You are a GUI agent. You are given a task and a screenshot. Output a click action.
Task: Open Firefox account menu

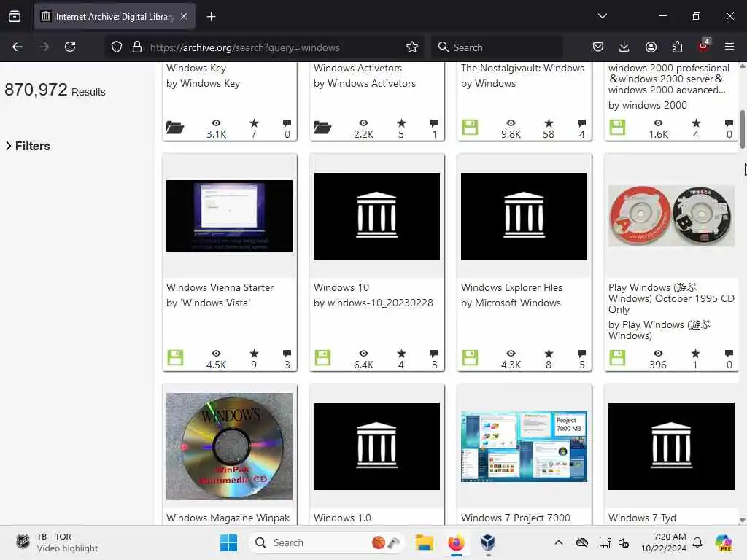(x=651, y=47)
